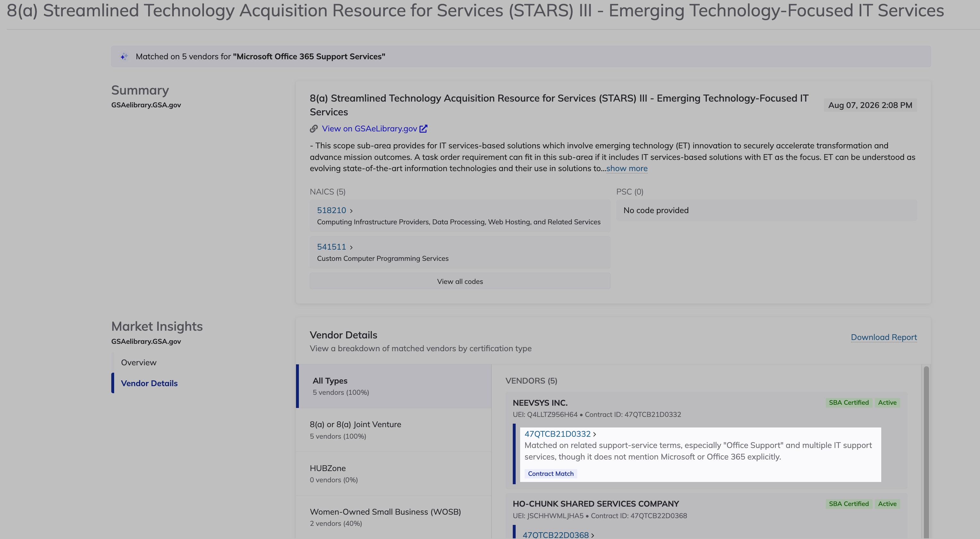Click the VENDORS (5) heading

(x=531, y=381)
